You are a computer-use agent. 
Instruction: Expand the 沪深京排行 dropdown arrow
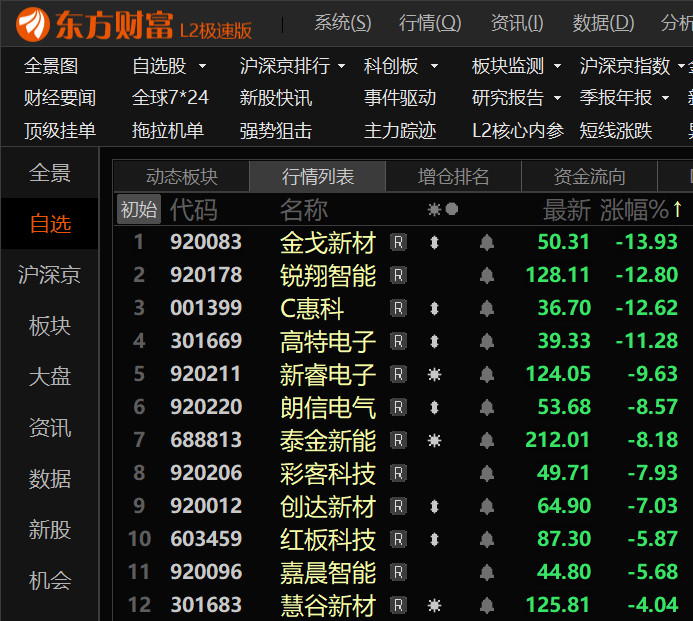coord(341,66)
